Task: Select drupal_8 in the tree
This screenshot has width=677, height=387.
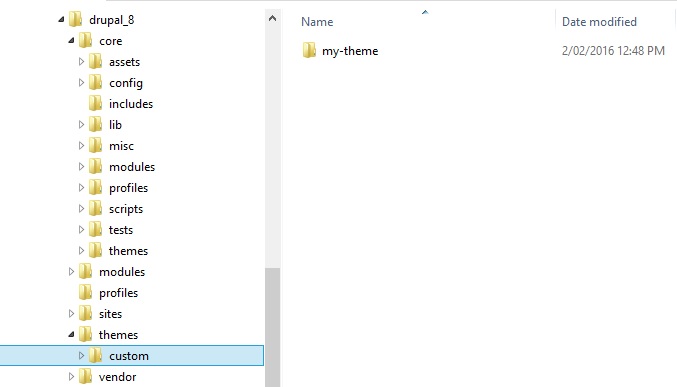Action: (111, 20)
